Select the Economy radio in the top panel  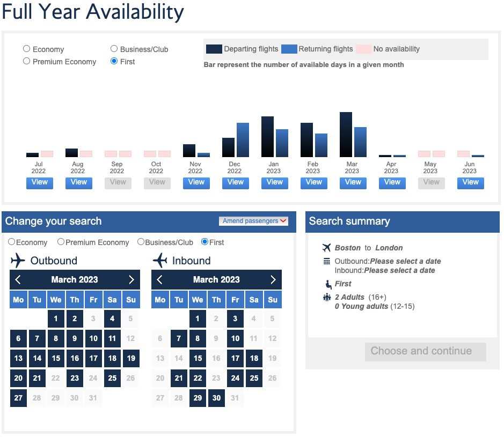pos(26,48)
